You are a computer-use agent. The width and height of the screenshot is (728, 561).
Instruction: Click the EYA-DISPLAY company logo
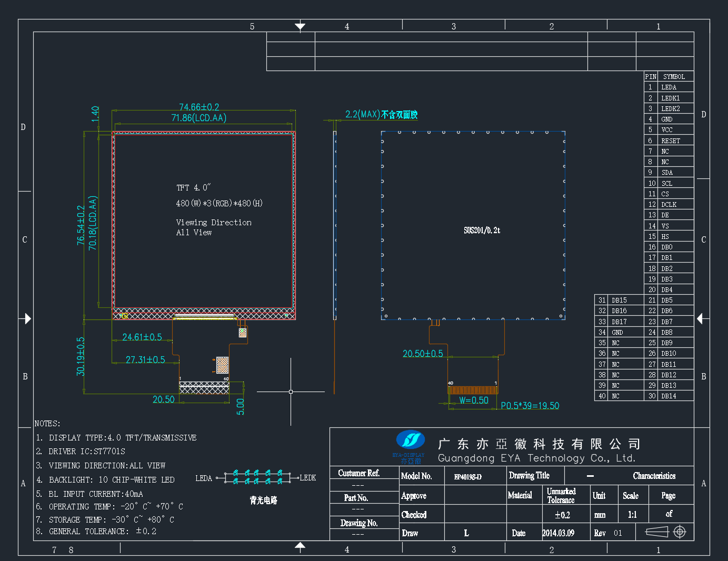[x=410, y=447]
